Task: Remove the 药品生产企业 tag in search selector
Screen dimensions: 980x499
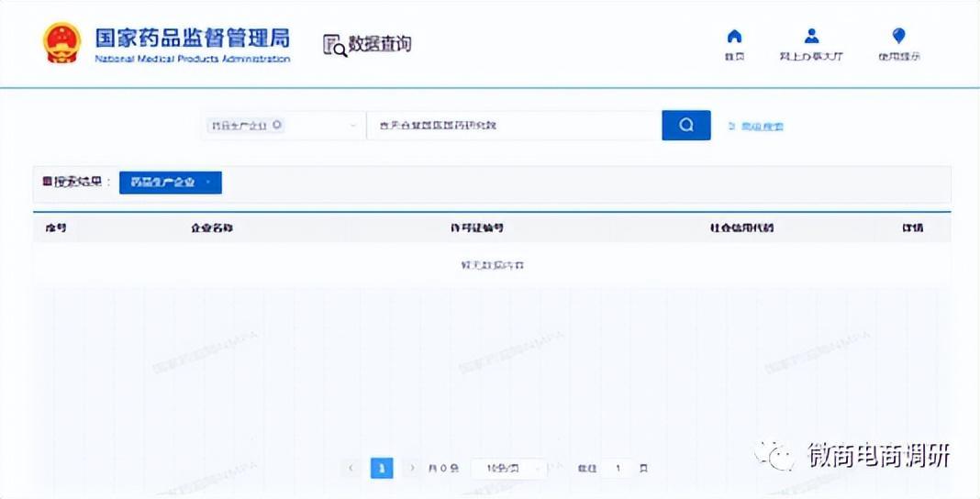Action: click(x=278, y=126)
